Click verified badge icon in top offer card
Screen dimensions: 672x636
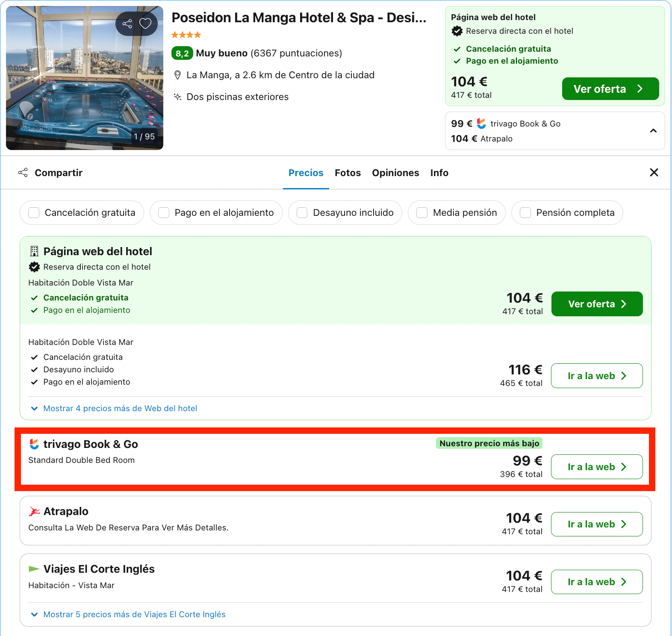[x=457, y=31]
